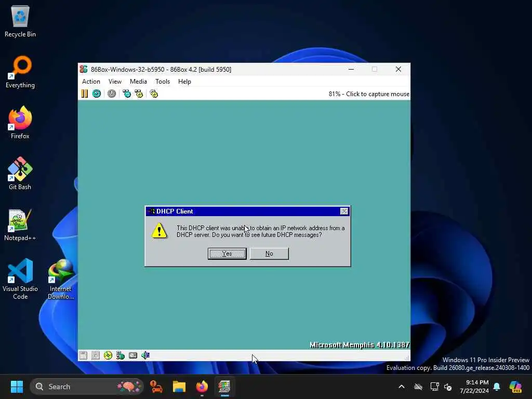
Task: Send Ctrl+Alt+Del using the toolbar icon
Action: 127,94
